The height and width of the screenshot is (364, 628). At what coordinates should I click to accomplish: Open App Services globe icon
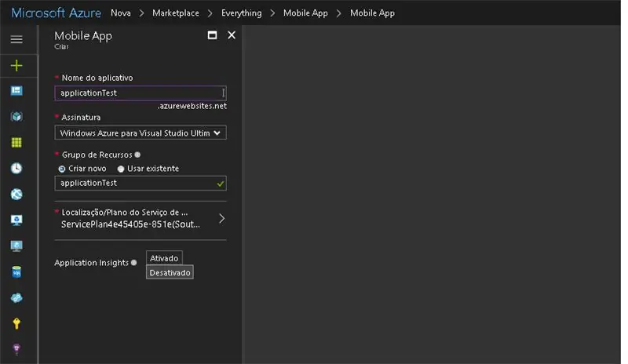click(16, 195)
